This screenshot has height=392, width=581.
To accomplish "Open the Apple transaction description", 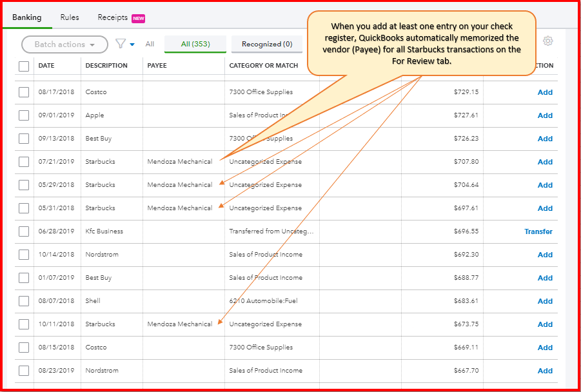I will coord(95,115).
